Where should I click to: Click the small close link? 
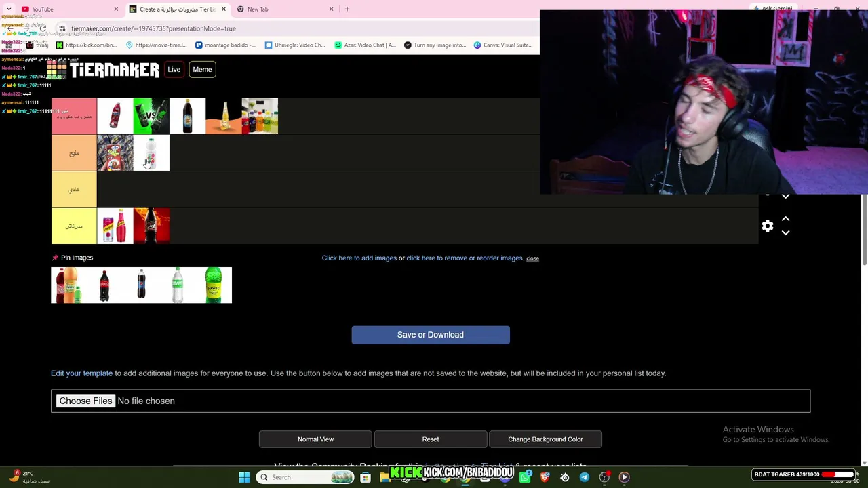click(x=532, y=258)
